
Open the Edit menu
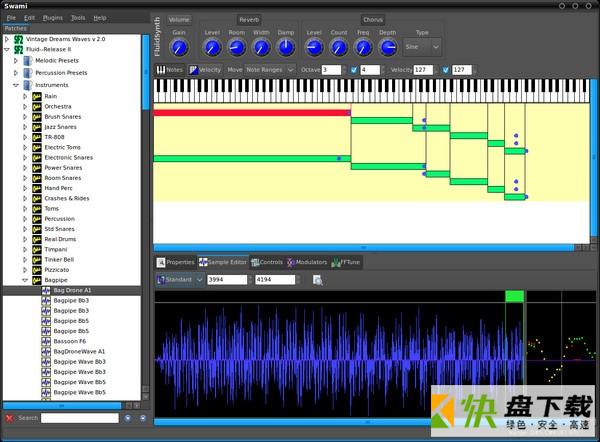(x=29, y=18)
